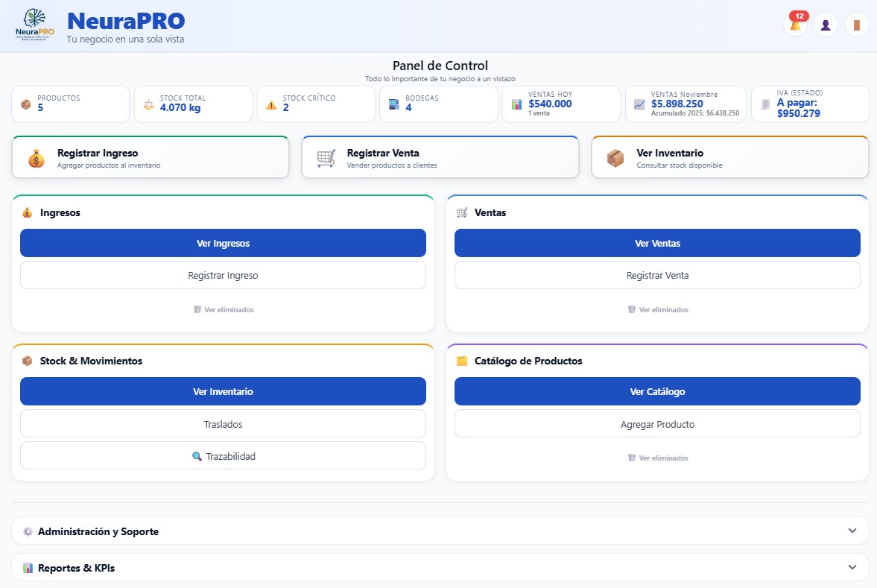Click the money bag Registrar Ingreso icon

(37, 158)
